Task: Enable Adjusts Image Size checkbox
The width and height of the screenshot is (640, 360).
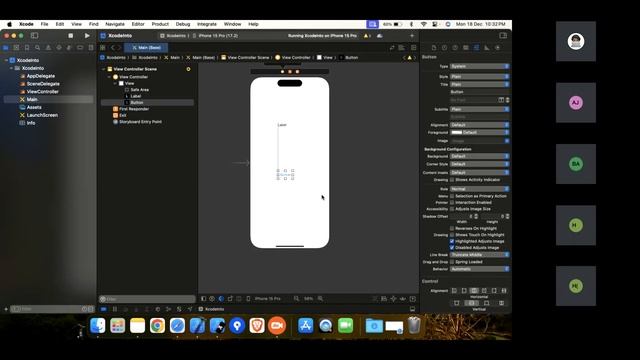Action: pyautogui.click(x=452, y=209)
